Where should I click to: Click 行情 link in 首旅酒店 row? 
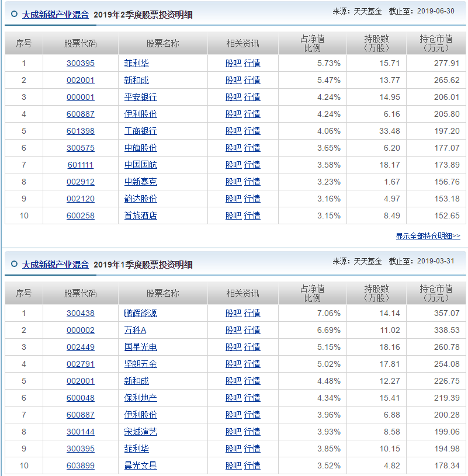coord(252,216)
